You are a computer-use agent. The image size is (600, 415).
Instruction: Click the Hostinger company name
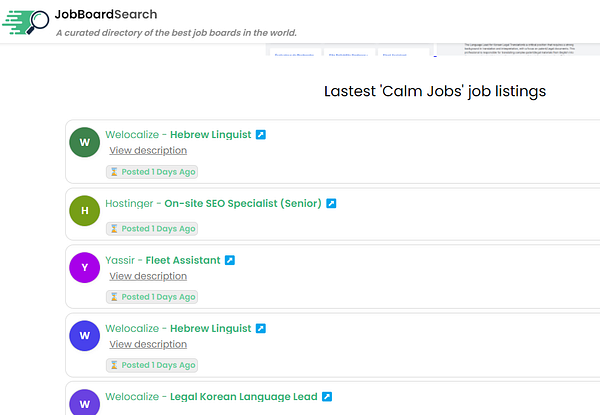(129, 203)
